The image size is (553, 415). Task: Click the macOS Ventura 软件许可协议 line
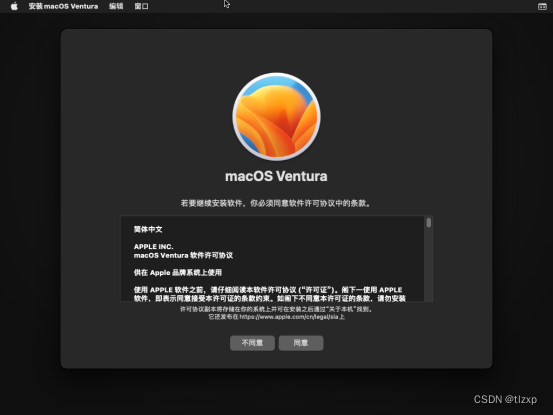(183, 255)
